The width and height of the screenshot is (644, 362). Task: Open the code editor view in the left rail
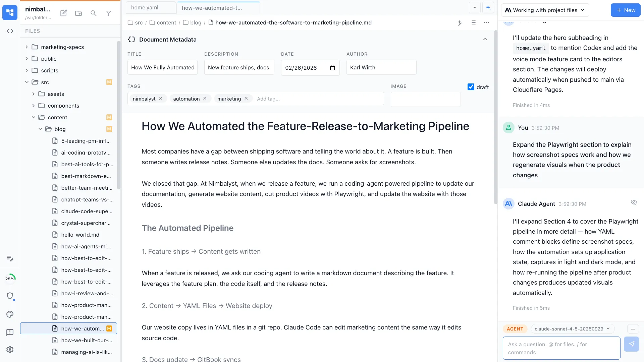10,31
